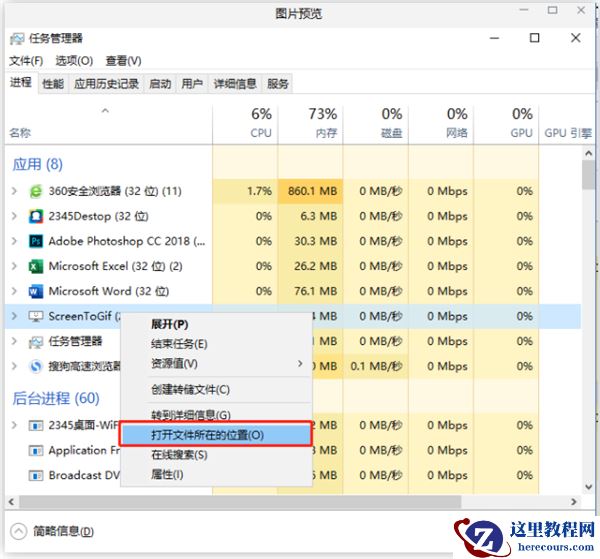Switch to the 应用历史记录 tab
Viewport: 600px width, 559px height.
(x=106, y=83)
